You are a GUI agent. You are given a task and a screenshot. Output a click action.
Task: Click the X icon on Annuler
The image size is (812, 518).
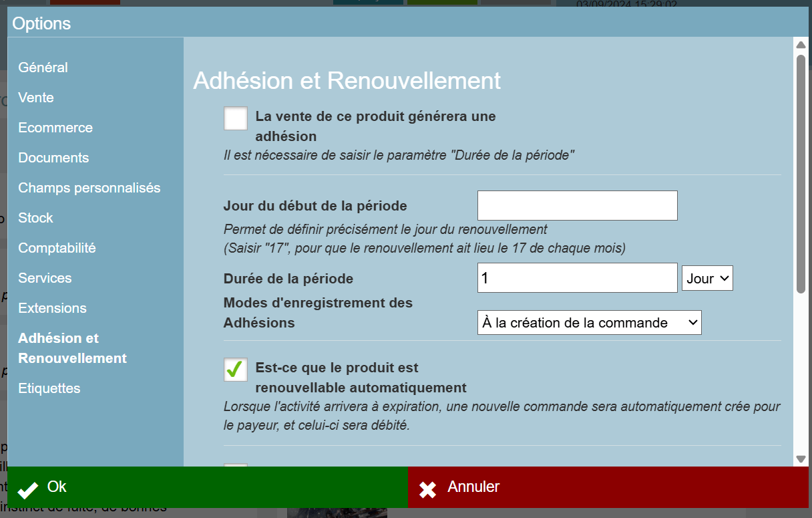(427, 490)
